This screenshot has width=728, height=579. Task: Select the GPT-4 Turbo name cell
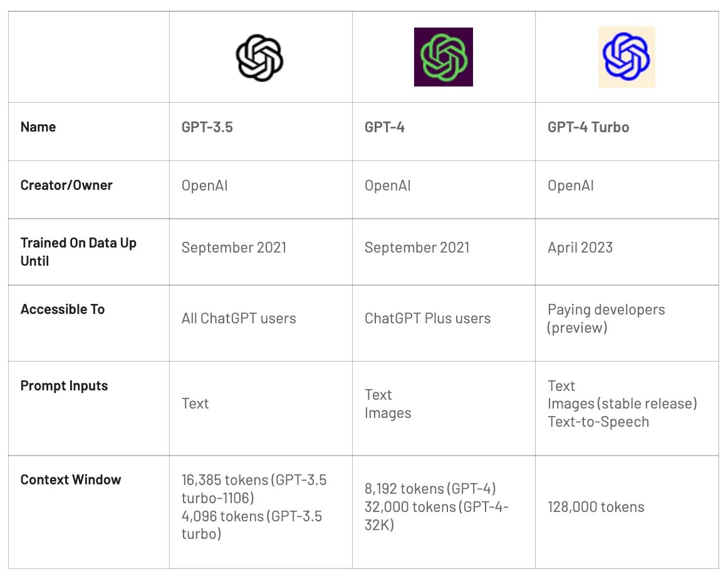coord(588,127)
